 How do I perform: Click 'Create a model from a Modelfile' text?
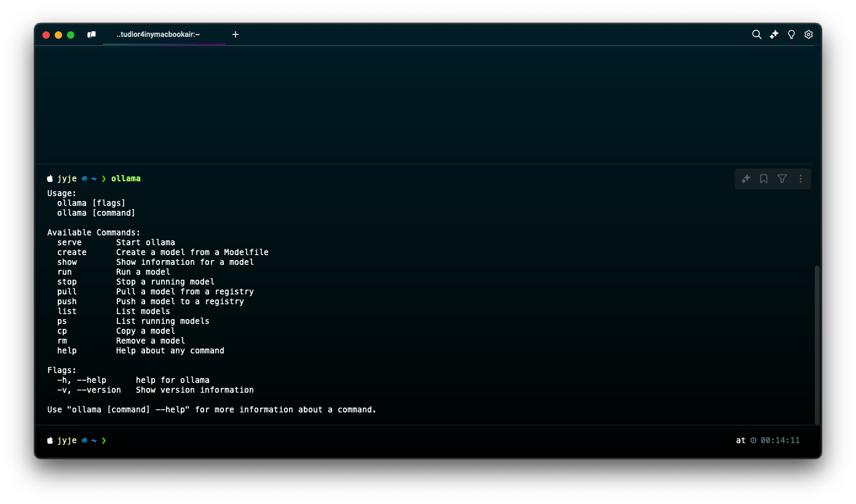192,252
